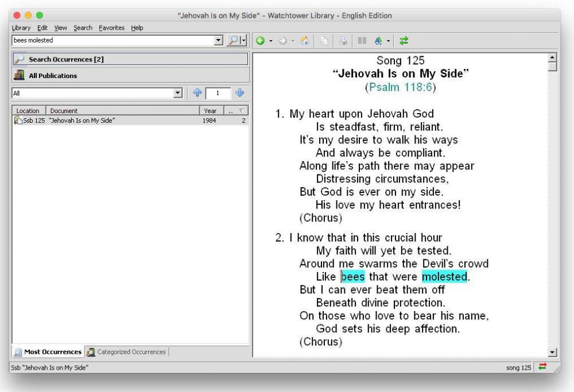This screenshot has height=392, width=574.
Task: Click the document scrollbar down arrow
Action: [x=553, y=352]
